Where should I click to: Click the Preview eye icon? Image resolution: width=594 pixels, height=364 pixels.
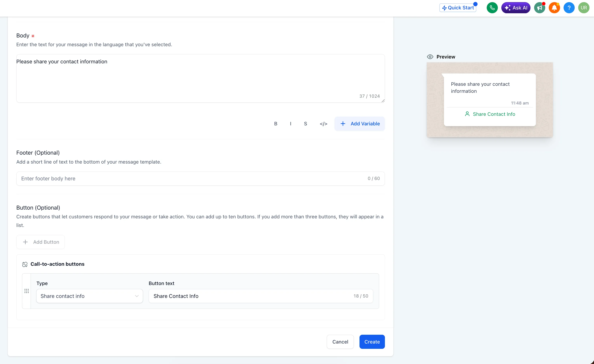pyautogui.click(x=430, y=57)
